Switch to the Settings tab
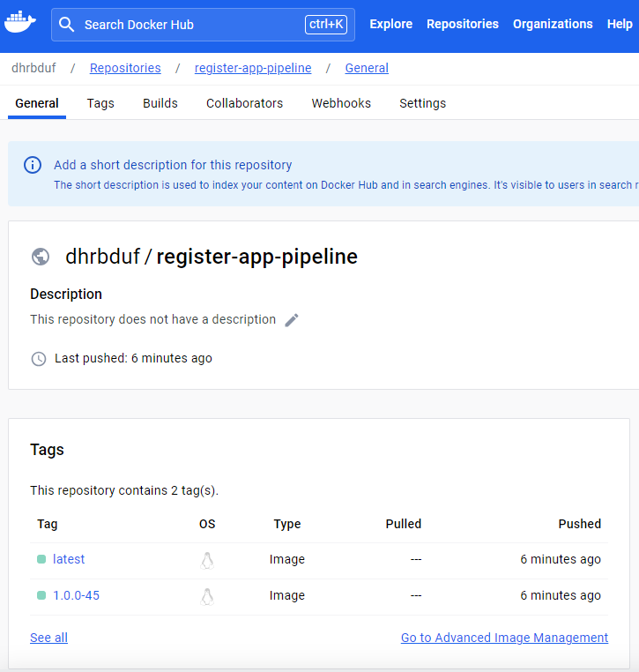Image resolution: width=639 pixels, height=672 pixels. [x=423, y=103]
